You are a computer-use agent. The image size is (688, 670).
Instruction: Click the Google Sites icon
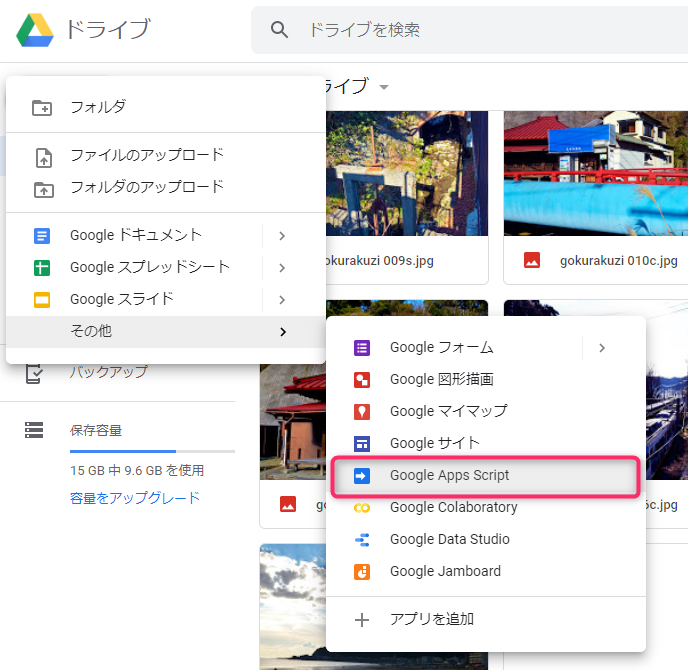pyautogui.click(x=362, y=444)
